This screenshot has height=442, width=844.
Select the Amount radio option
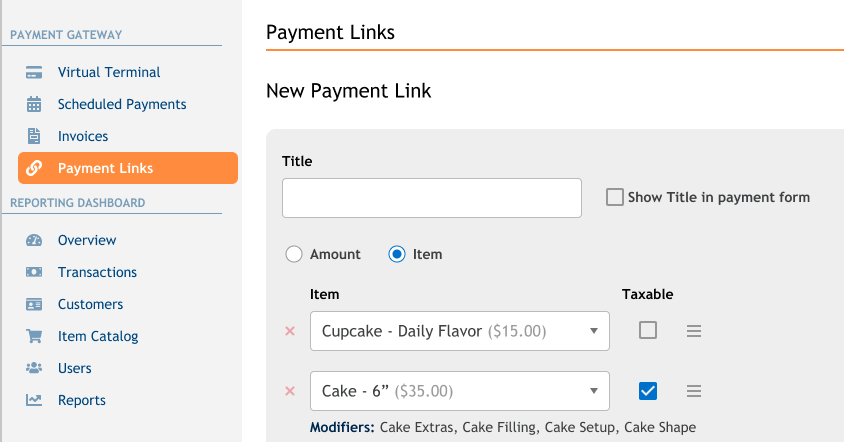(x=294, y=254)
